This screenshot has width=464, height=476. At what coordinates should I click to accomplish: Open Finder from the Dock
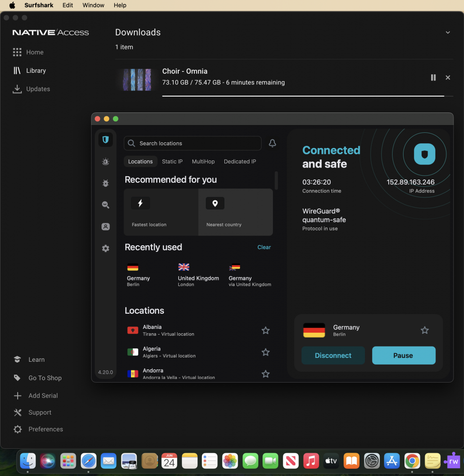coord(28,461)
